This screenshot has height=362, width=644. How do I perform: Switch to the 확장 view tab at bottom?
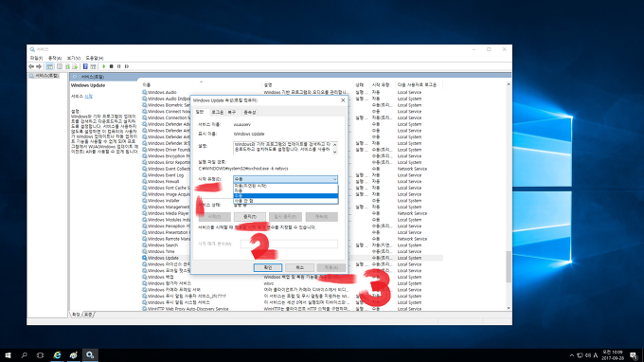(x=76, y=315)
